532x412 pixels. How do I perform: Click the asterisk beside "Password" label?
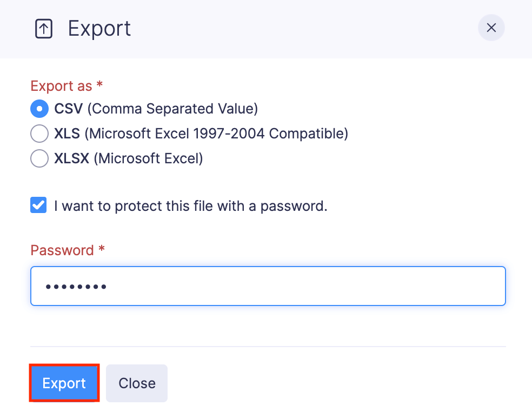[101, 249]
